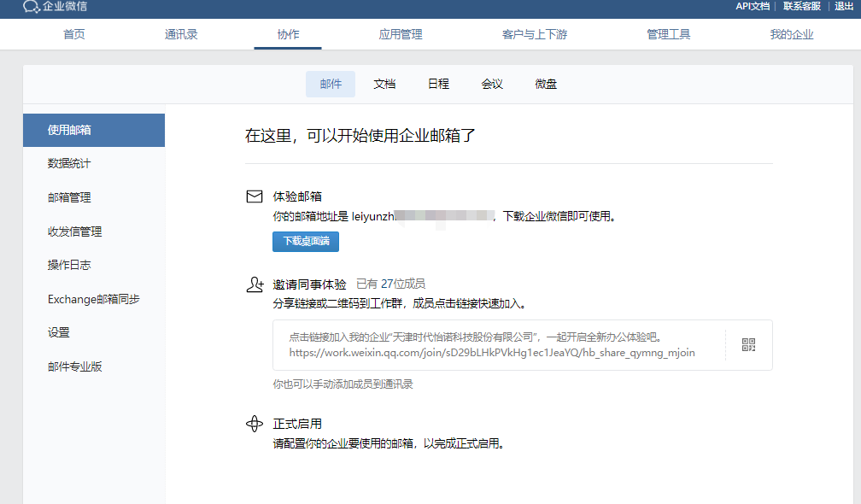The image size is (861, 504).
Task: Open the 客户与上下游 menu item
Action: [534, 32]
